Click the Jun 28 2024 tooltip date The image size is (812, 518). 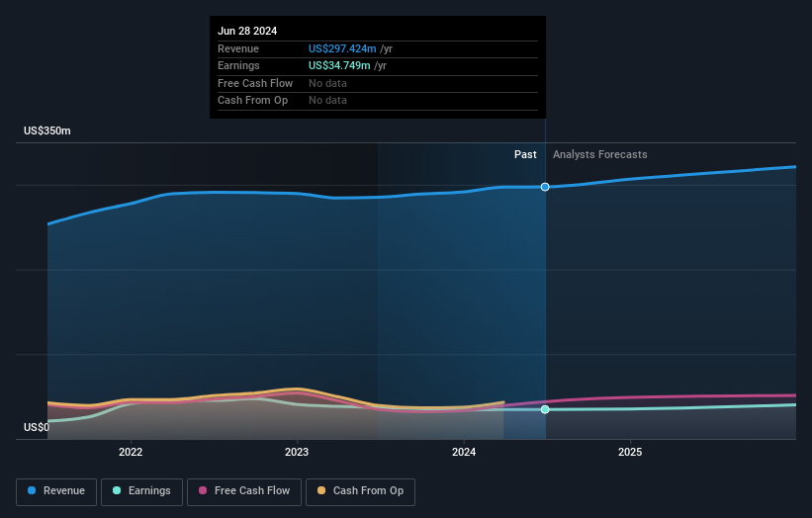(x=247, y=31)
